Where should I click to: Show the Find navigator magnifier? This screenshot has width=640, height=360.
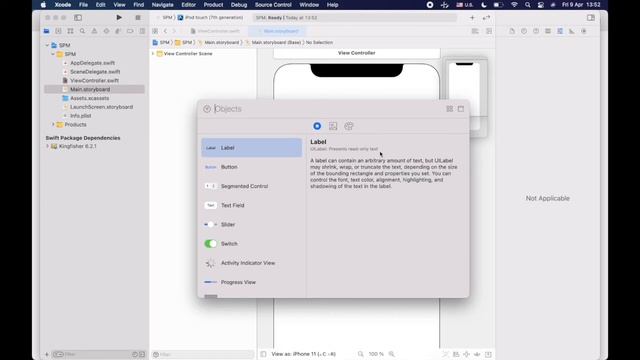click(x=82, y=31)
